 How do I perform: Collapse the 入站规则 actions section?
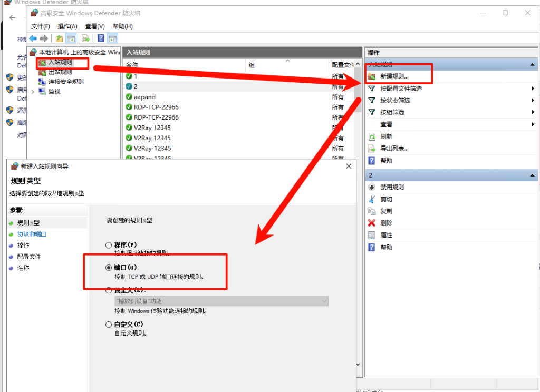(532, 64)
